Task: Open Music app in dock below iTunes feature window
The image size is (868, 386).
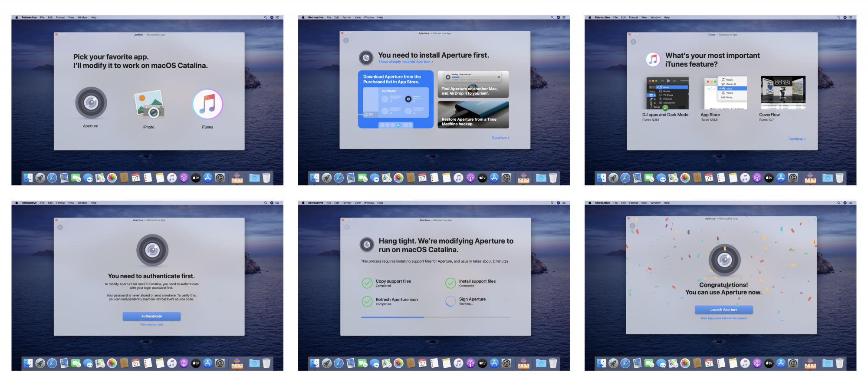Action: click(745, 178)
